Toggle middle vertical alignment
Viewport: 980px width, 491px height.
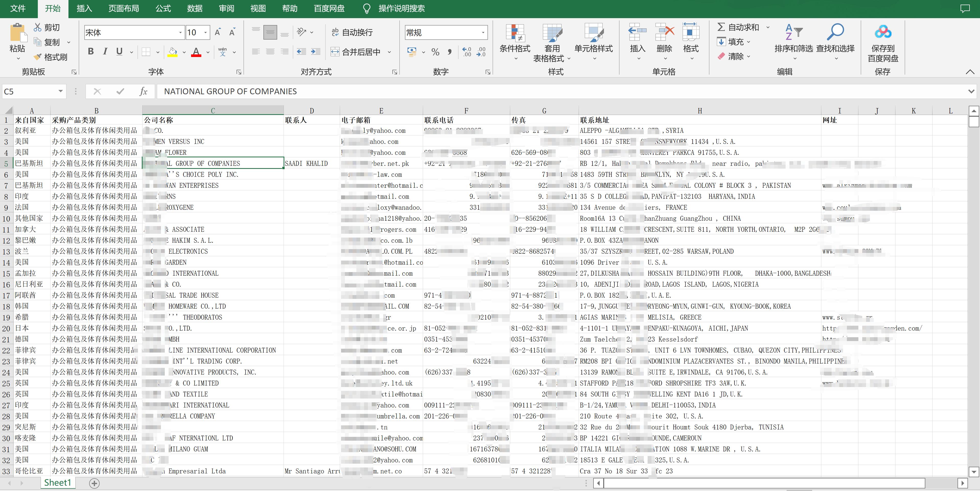pos(270,32)
